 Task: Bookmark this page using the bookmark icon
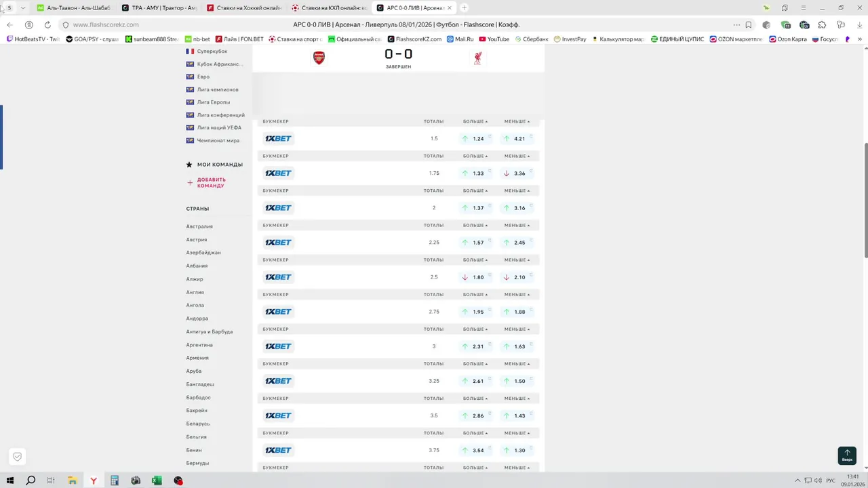[749, 25]
